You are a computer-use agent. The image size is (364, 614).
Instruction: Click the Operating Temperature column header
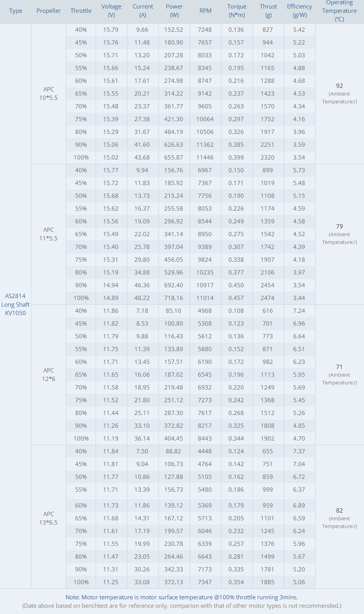tap(340, 11)
